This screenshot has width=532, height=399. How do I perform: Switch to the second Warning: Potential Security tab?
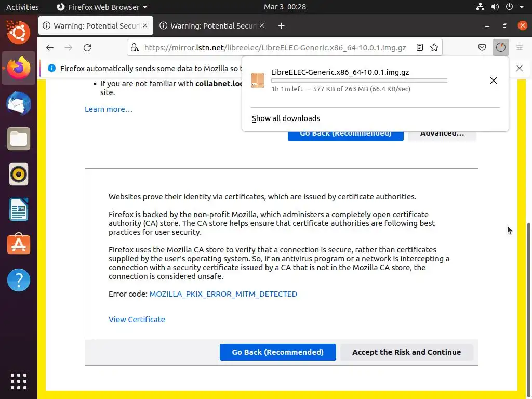[212, 26]
